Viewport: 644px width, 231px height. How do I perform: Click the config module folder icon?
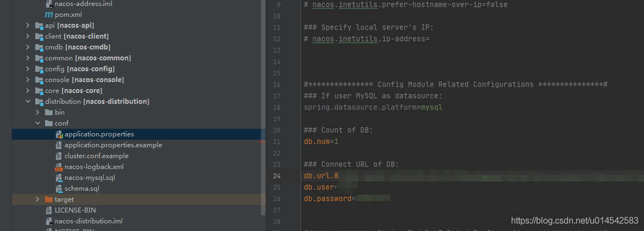coord(39,69)
